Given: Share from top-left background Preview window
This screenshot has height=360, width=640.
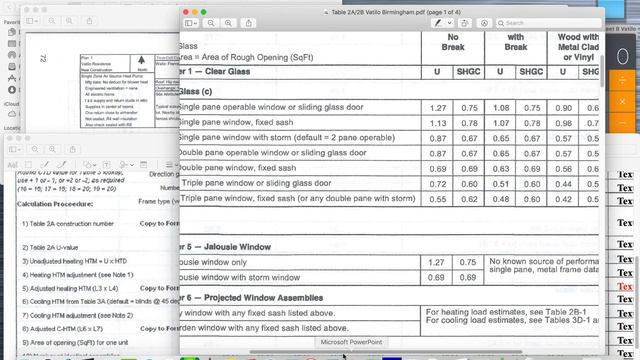Looking at the screenshot, I should [89, 21].
